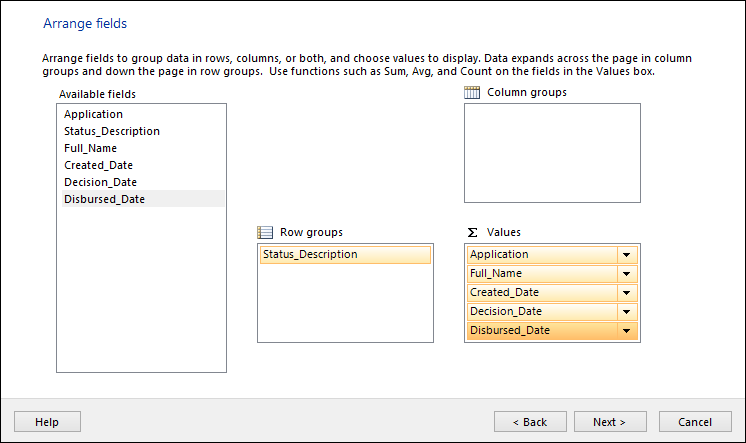Viewport: 746px width, 443px height.
Task: Click the Next button
Action: (610, 422)
